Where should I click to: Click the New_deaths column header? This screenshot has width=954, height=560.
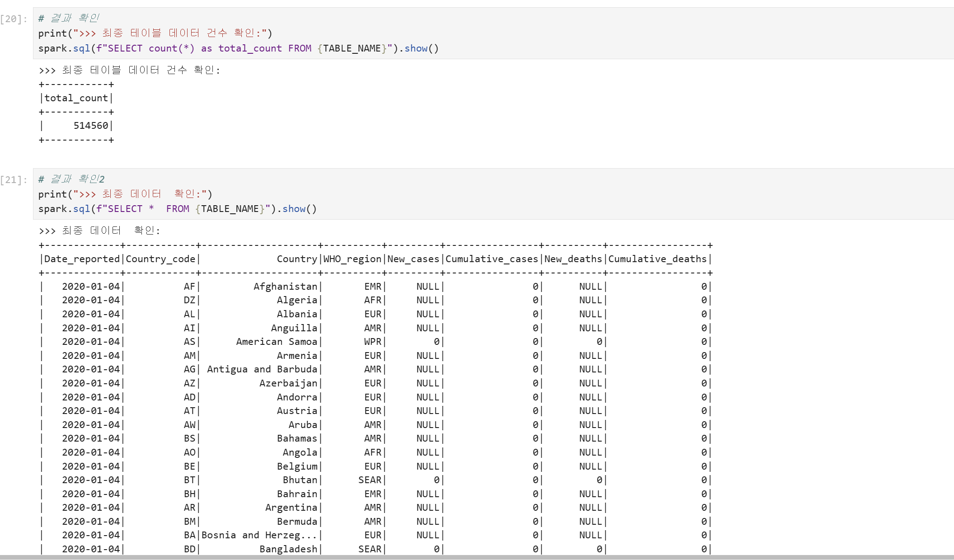573,259
